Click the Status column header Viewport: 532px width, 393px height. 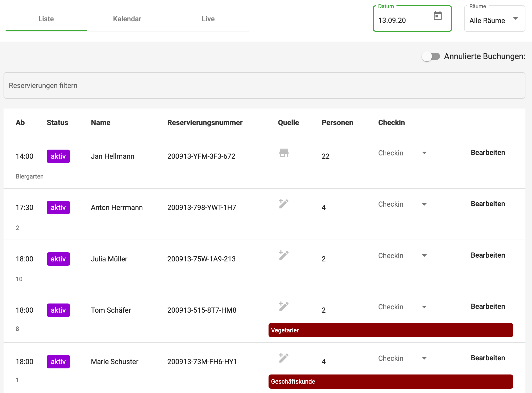[x=58, y=122]
